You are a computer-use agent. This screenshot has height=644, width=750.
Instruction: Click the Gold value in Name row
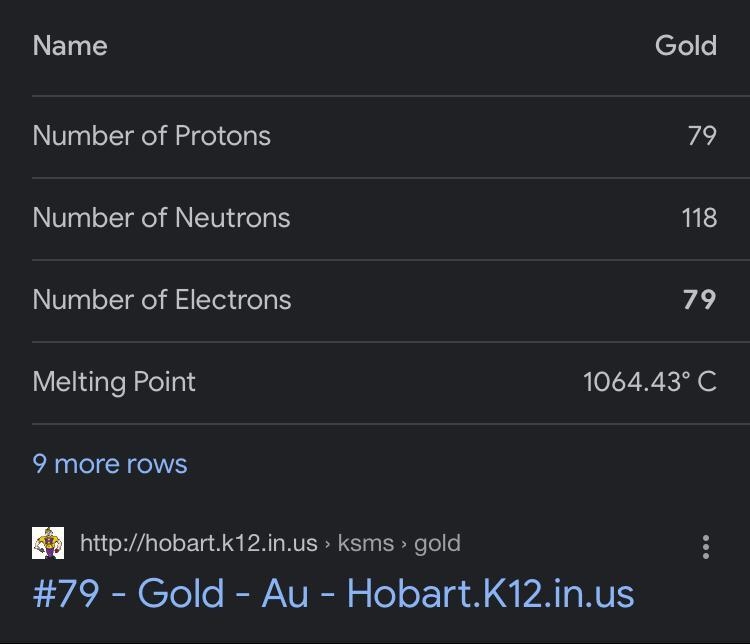(686, 46)
